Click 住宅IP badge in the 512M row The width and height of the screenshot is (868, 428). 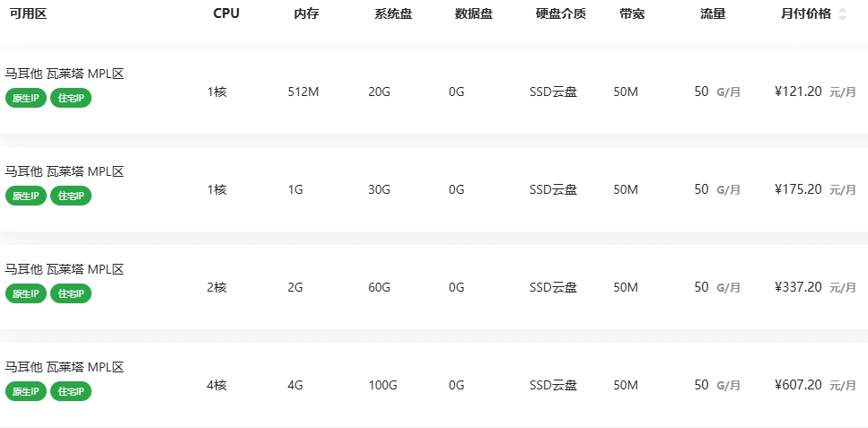(71, 98)
